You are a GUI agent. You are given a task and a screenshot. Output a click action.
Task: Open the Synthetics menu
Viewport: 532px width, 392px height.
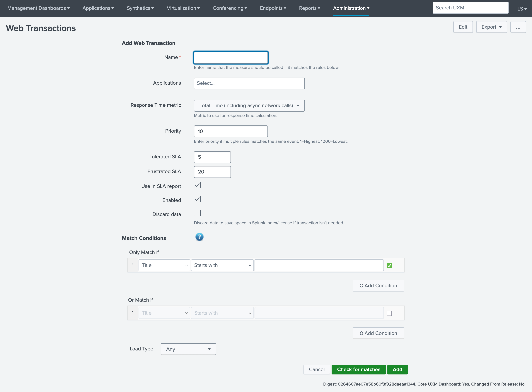140,8
